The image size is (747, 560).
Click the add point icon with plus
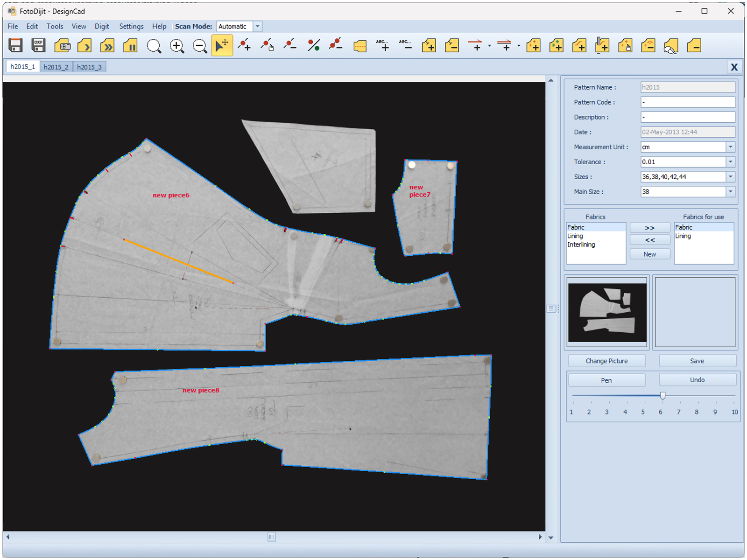244,46
